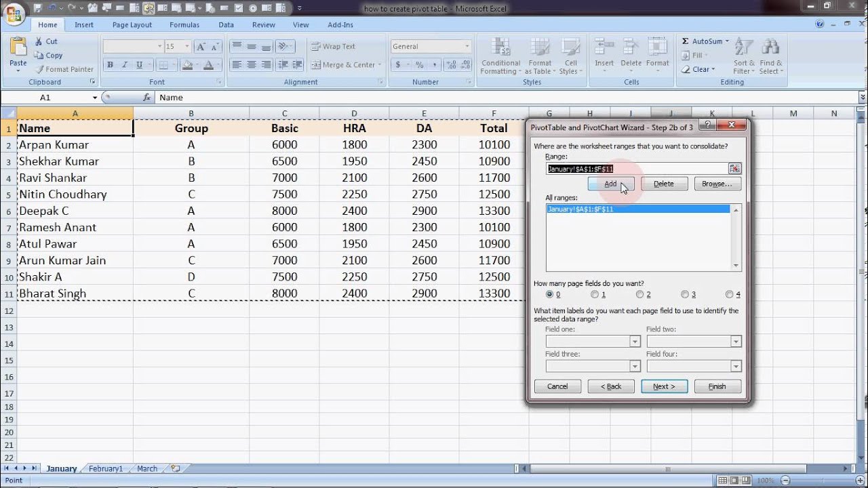This screenshot has width=868, height=488.
Task: Open the General number format dropdown
Action: [x=467, y=47]
